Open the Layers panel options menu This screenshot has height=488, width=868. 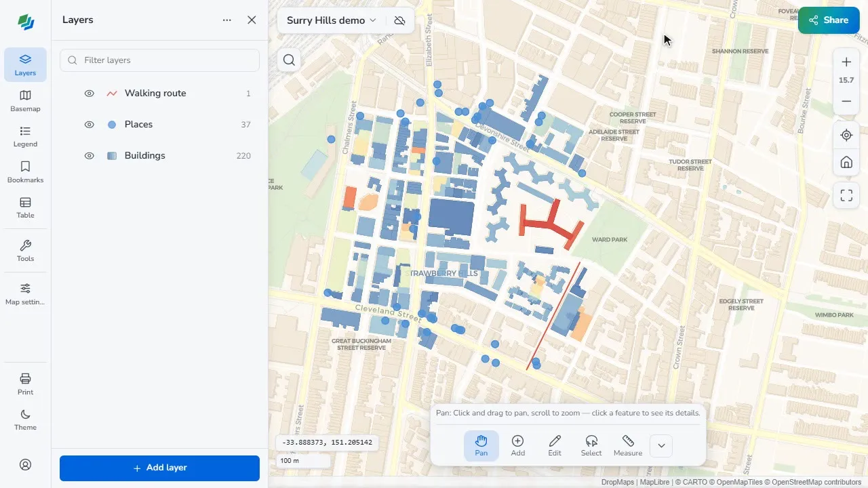click(x=227, y=20)
